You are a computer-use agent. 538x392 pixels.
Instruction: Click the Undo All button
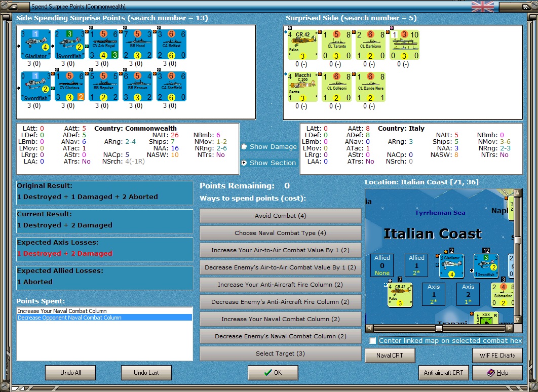(70, 372)
